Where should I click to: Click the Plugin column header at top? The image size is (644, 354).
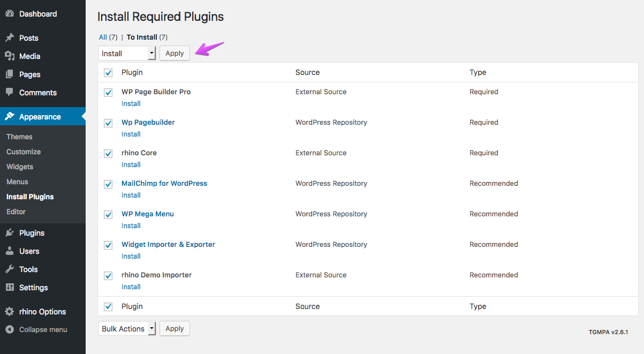[132, 72]
